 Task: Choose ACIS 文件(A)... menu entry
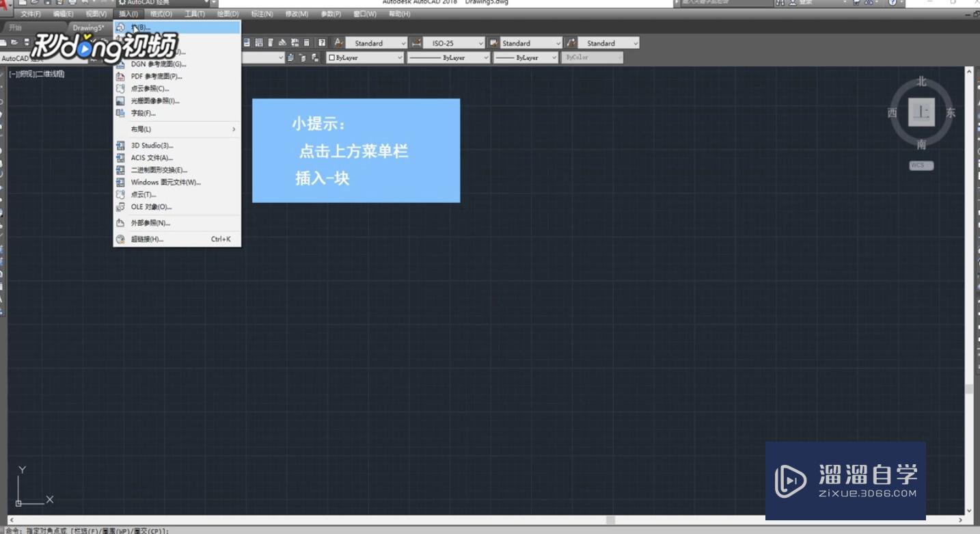click(x=177, y=158)
